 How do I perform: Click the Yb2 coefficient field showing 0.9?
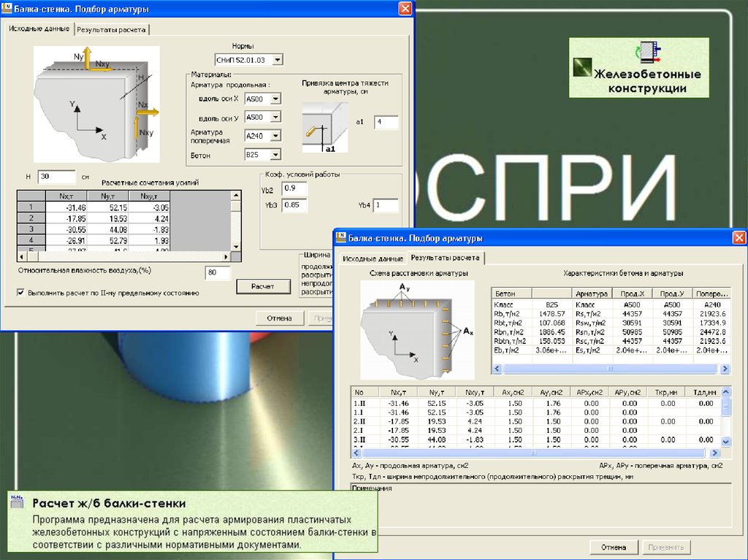pos(294,189)
